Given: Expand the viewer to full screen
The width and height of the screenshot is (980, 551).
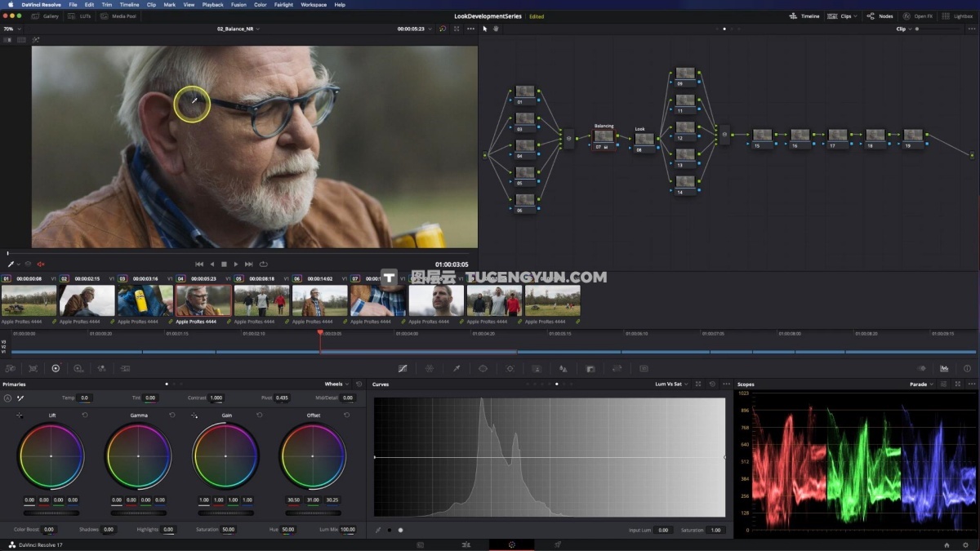Looking at the screenshot, I should [457, 29].
